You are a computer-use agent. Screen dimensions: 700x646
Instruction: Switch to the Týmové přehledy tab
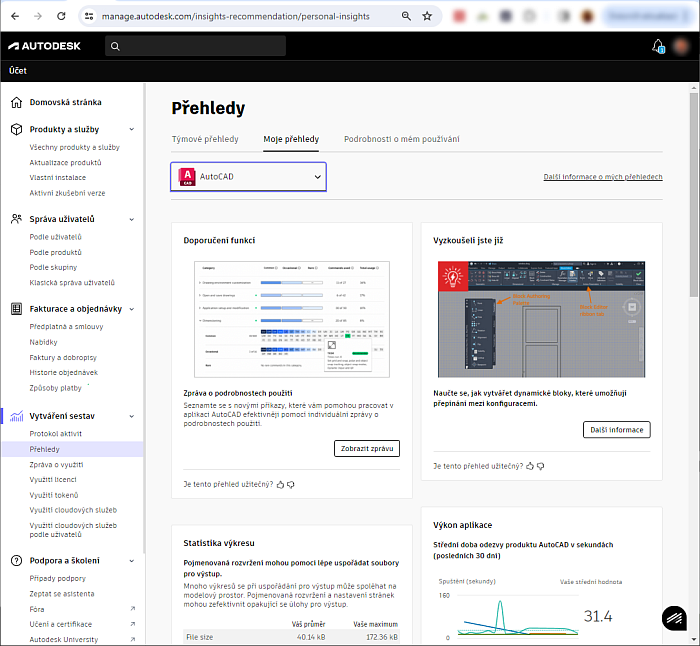point(205,139)
